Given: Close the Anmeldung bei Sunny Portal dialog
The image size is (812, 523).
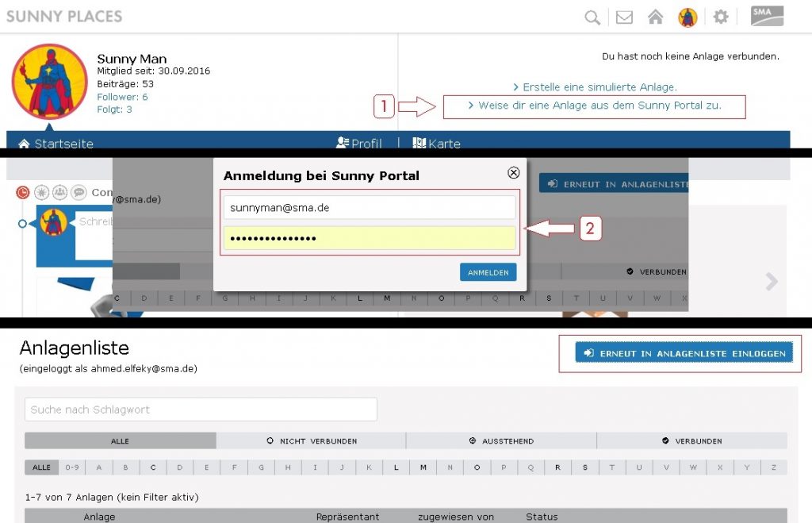Looking at the screenshot, I should [513, 172].
